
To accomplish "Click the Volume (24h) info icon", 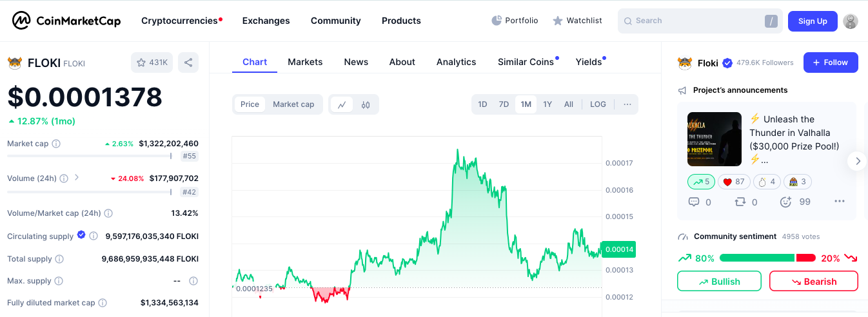I will [64, 178].
